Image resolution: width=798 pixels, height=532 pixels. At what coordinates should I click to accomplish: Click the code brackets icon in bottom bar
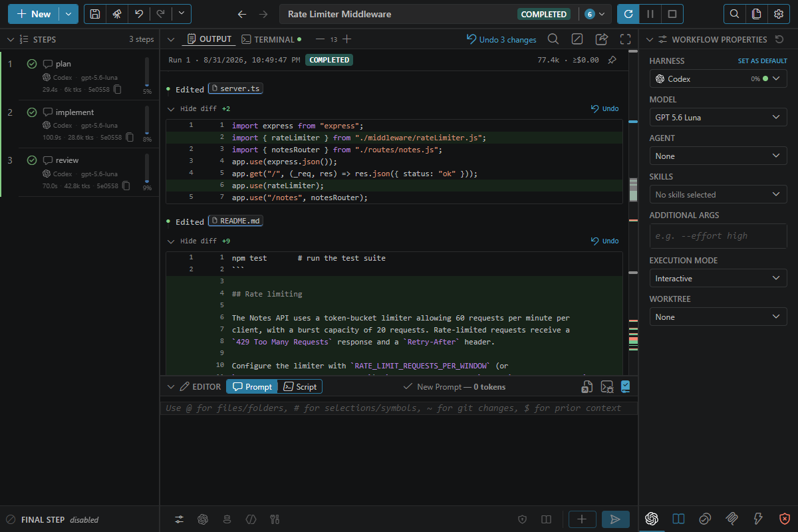(x=251, y=519)
